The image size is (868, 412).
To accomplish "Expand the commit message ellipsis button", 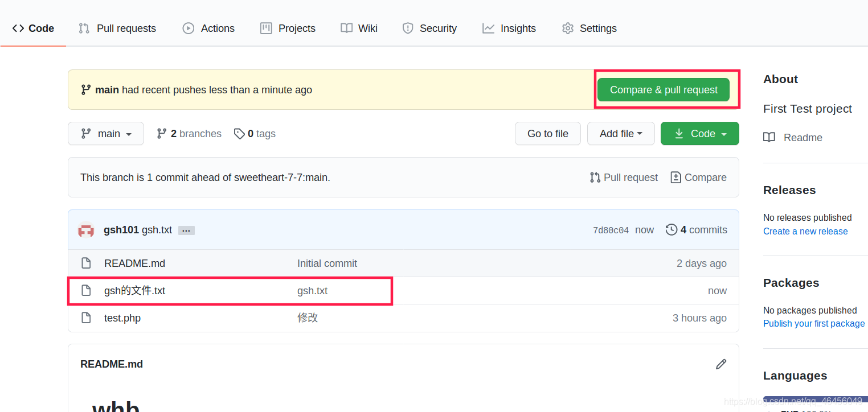I will (x=186, y=230).
